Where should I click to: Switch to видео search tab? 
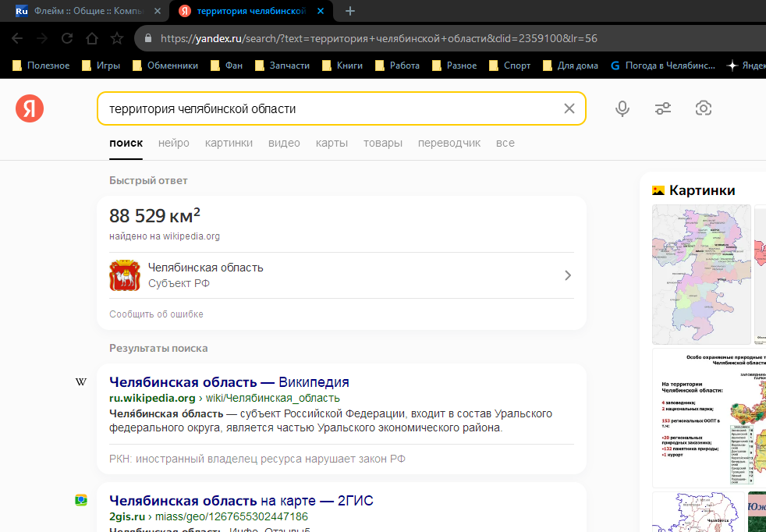click(x=284, y=143)
